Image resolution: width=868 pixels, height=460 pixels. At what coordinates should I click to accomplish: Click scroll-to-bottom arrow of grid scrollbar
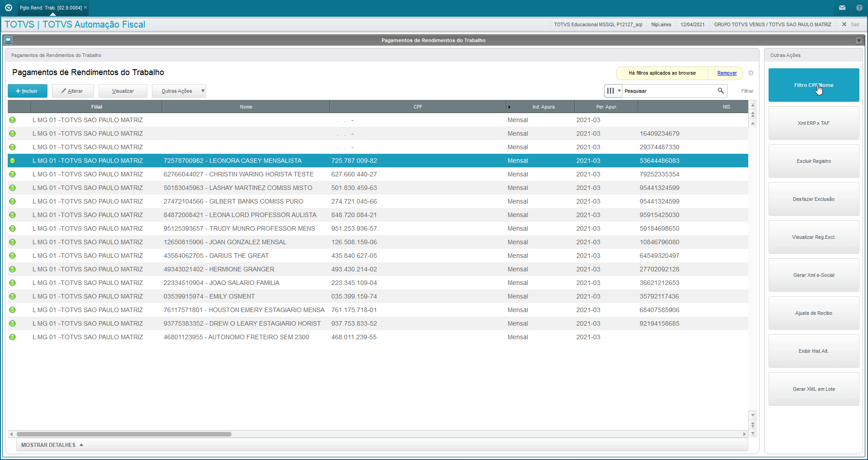coord(753,433)
